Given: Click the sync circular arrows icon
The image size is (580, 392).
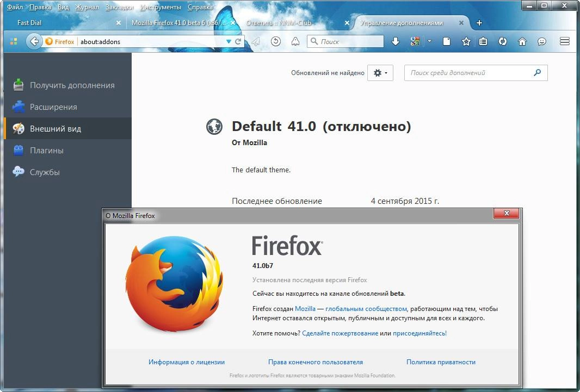Looking at the screenshot, I should click(x=502, y=41).
